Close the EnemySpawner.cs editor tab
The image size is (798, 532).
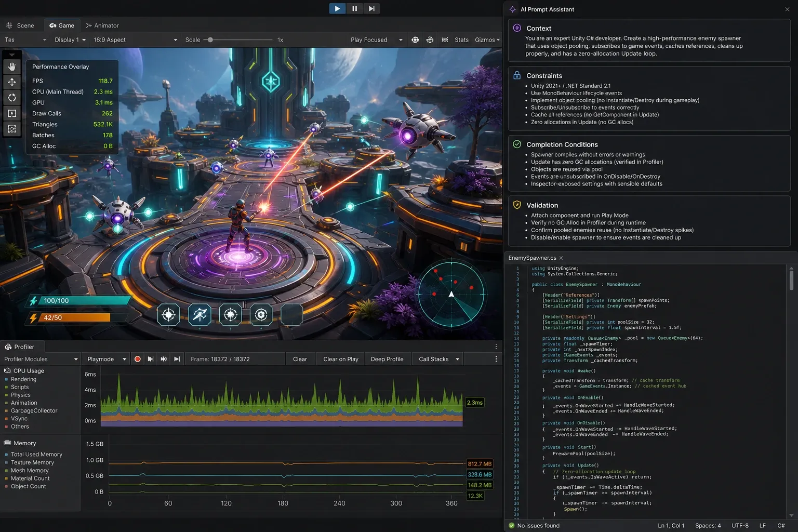click(x=561, y=258)
